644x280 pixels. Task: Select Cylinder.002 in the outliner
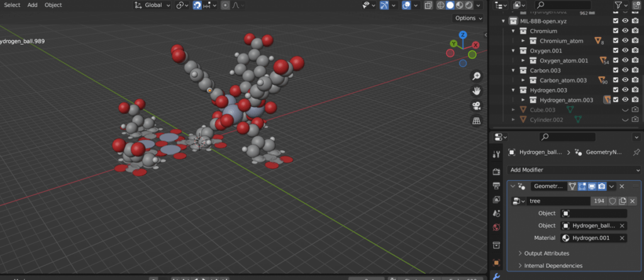click(547, 120)
